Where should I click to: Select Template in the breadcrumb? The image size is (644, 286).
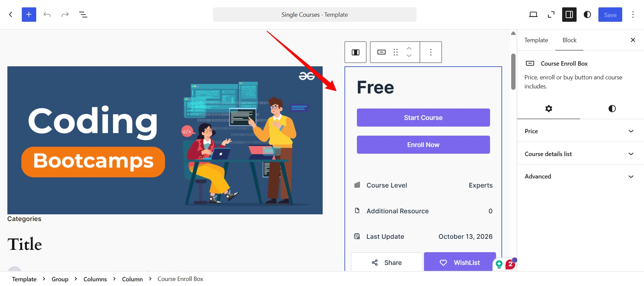pos(24,279)
